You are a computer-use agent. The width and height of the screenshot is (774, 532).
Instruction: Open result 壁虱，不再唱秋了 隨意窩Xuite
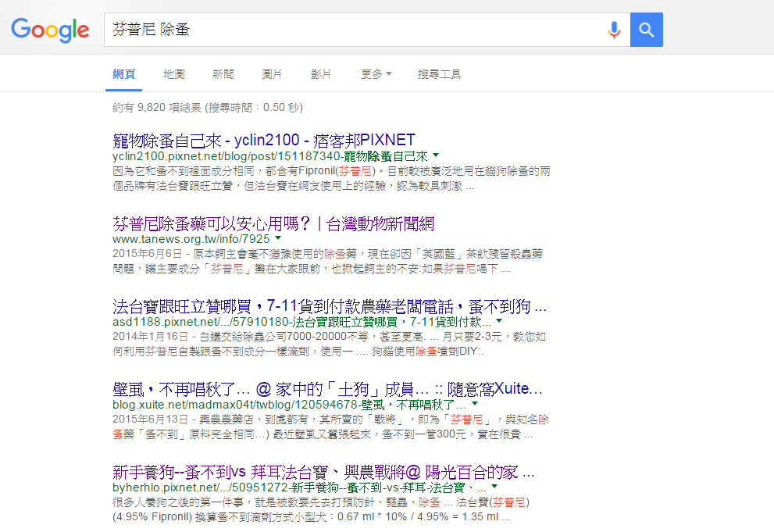327,389
